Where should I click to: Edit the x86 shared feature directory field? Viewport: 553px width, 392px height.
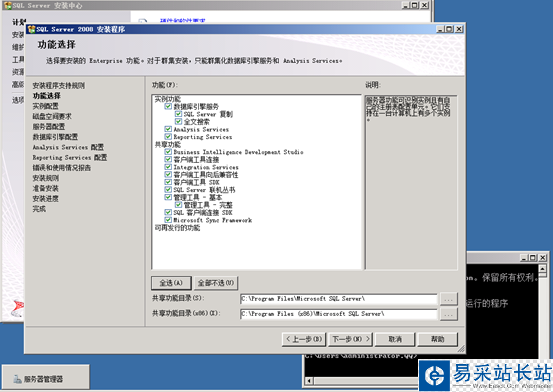(x=339, y=314)
